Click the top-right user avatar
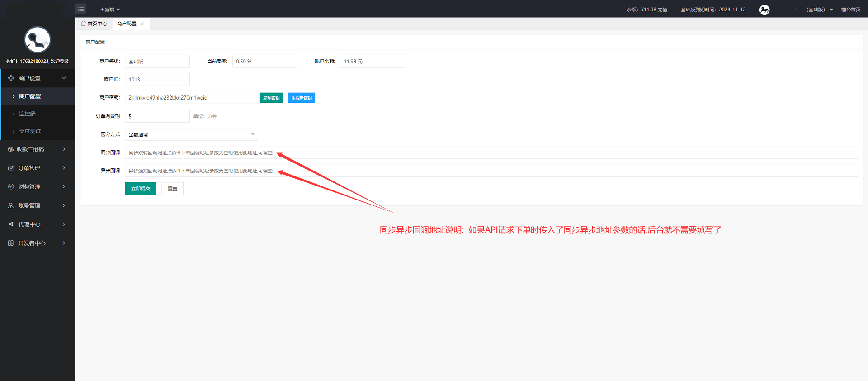This screenshot has height=381, width=868. point(764,10)
